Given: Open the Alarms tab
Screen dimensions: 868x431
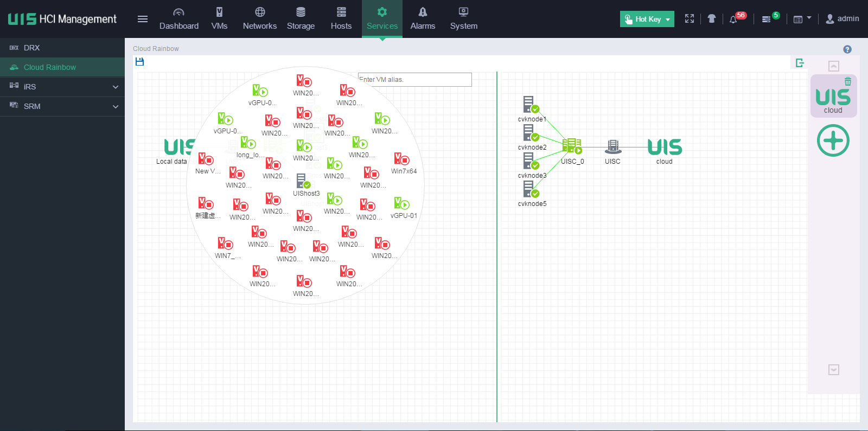Looking at the screenshot, I should 423,19.
